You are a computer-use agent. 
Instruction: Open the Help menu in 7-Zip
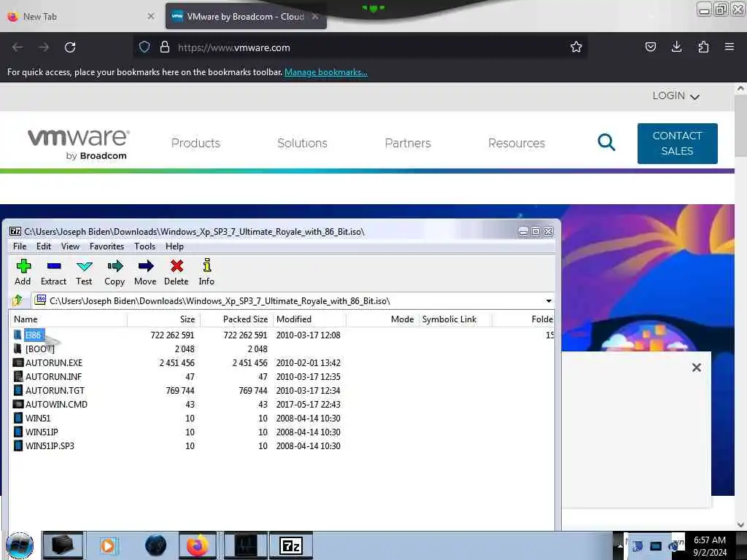[x=174, y=246]
